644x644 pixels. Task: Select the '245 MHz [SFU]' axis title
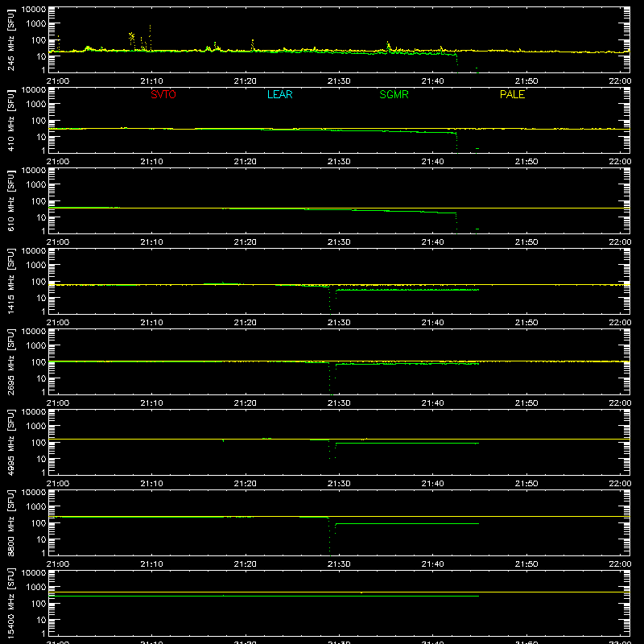tap(10, 39)
